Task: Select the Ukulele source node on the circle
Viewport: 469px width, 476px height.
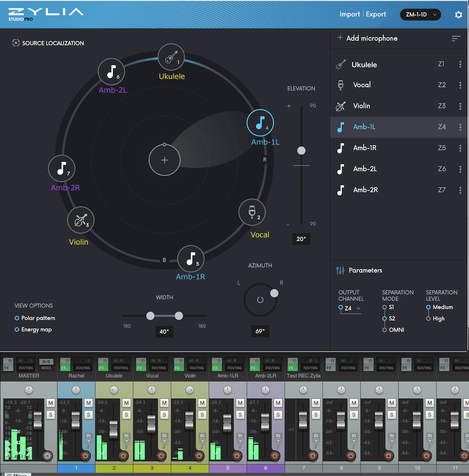Action: pyautogui.click(x=171, y=57)
